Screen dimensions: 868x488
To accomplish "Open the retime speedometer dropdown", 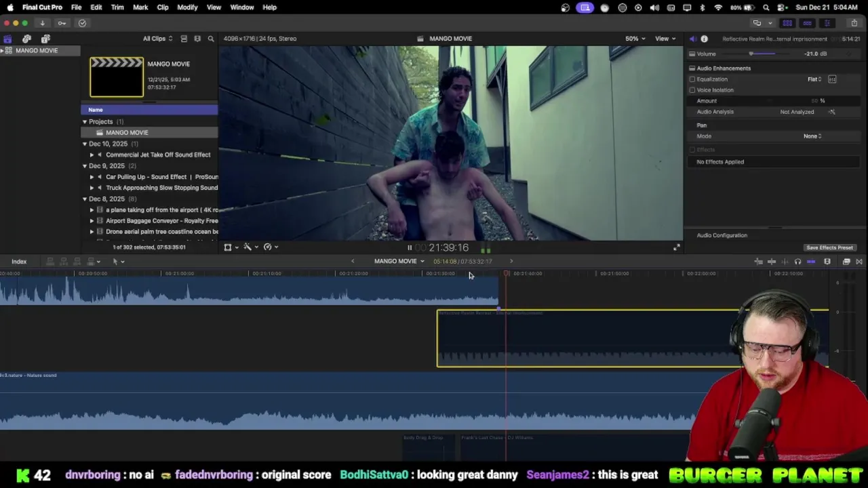I will 271,247.
